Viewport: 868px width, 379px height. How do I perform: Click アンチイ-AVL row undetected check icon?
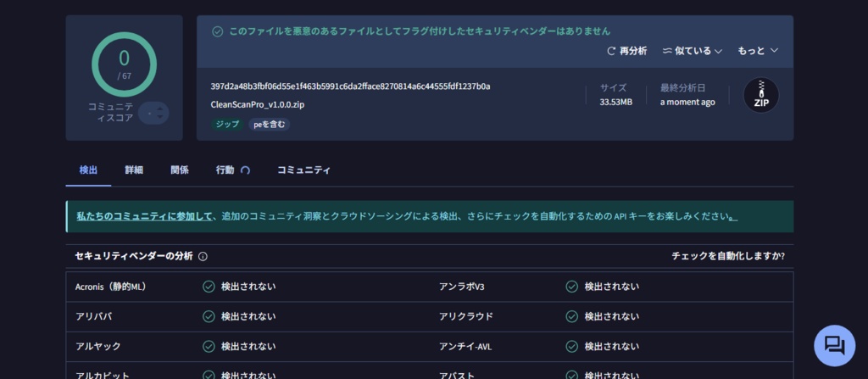(x=572, y=346)
